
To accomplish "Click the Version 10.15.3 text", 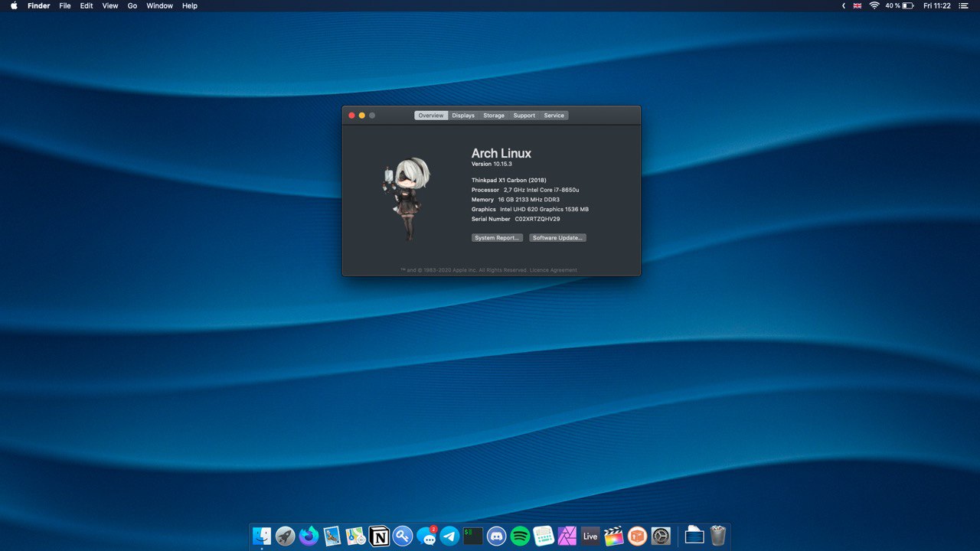I will [492, 164].
